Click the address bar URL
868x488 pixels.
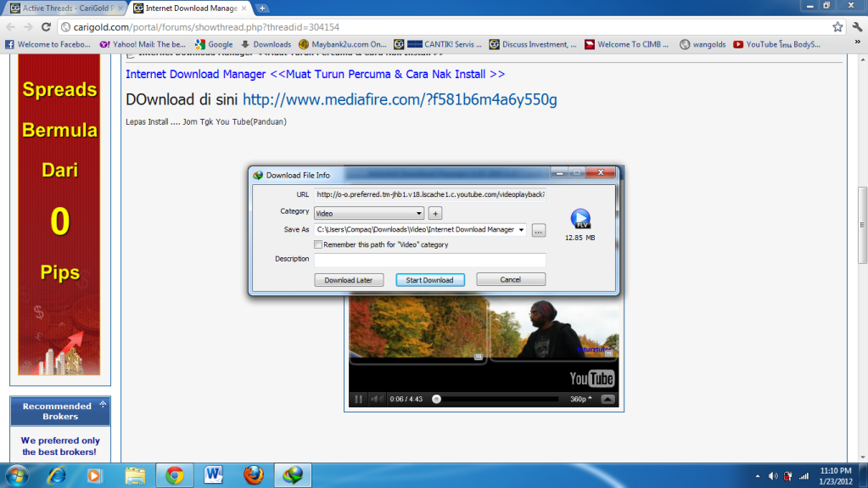(206, 27)
